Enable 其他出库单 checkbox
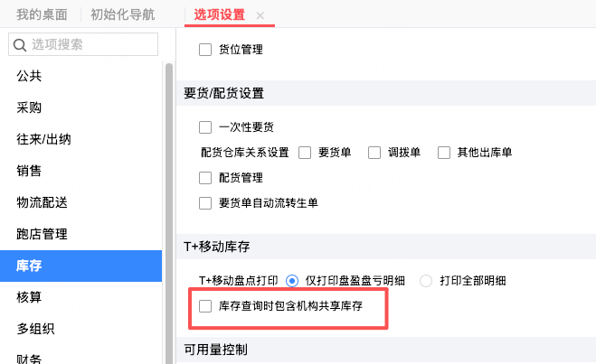Image resolution: width=596 pixels, height=364 pixels. coord(444,153)
